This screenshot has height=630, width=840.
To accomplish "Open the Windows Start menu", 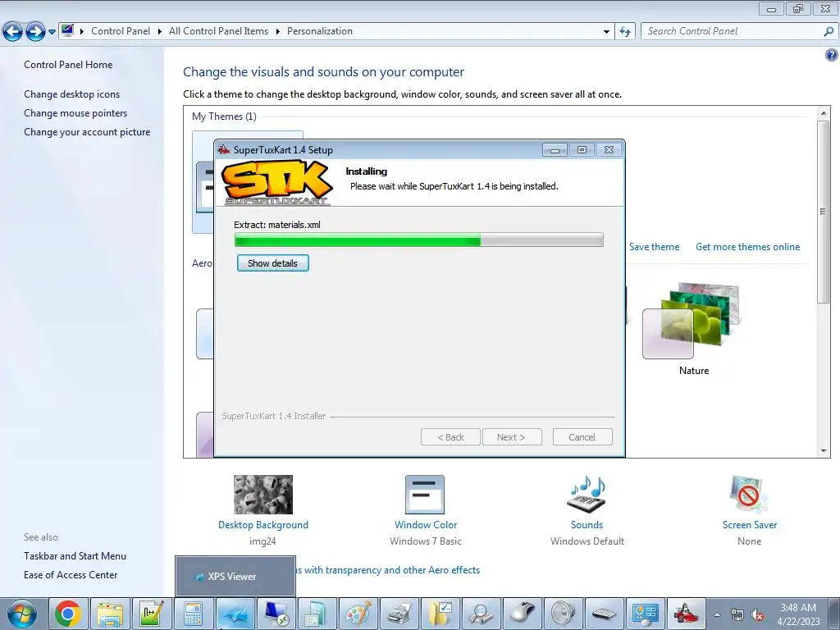I will (x=22, y=614).
